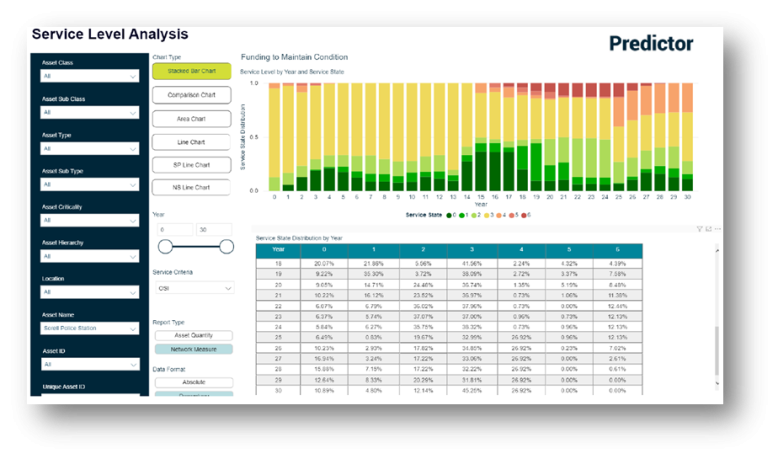
Task: Sort by service state 6 column header
Action: point(618,250)
